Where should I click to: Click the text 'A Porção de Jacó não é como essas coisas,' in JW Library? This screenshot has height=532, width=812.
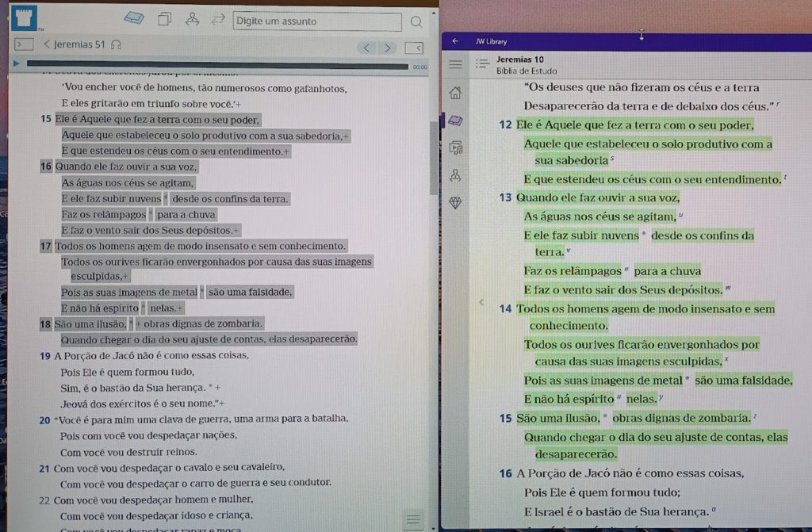[x=630, y=473]
